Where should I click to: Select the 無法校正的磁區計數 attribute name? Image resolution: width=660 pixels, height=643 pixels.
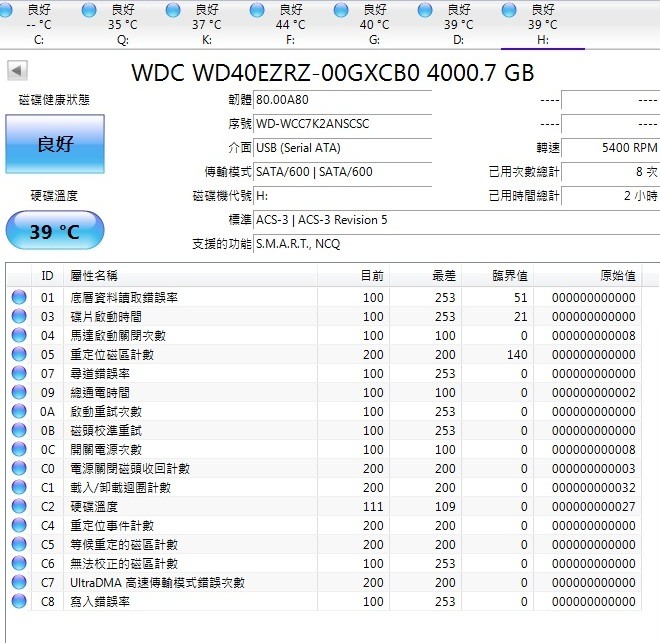[x=124, y=563]
